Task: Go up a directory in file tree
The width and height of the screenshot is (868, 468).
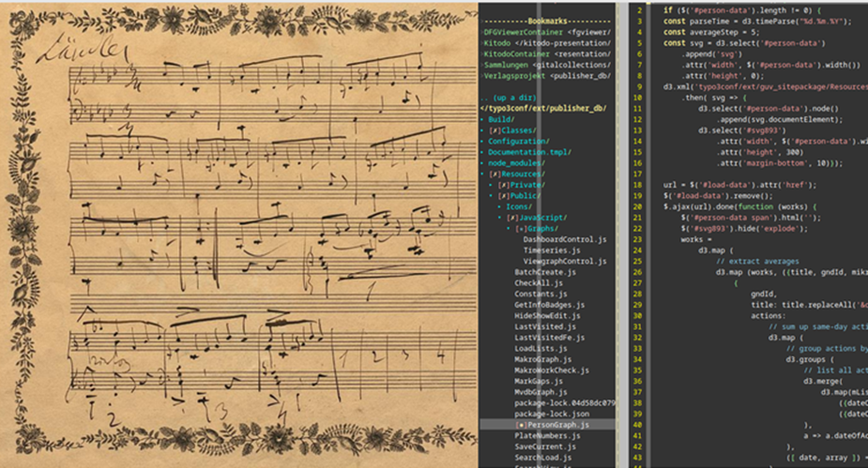Action: [x=510, y=97]
